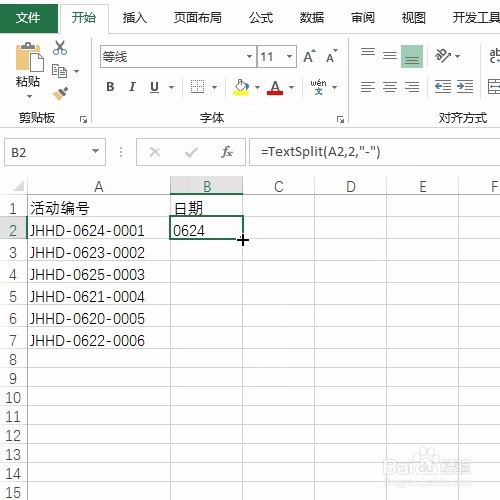The image size is (500, 500).
Task: Expand the Paste options arrow
Action: pos(29,96)
